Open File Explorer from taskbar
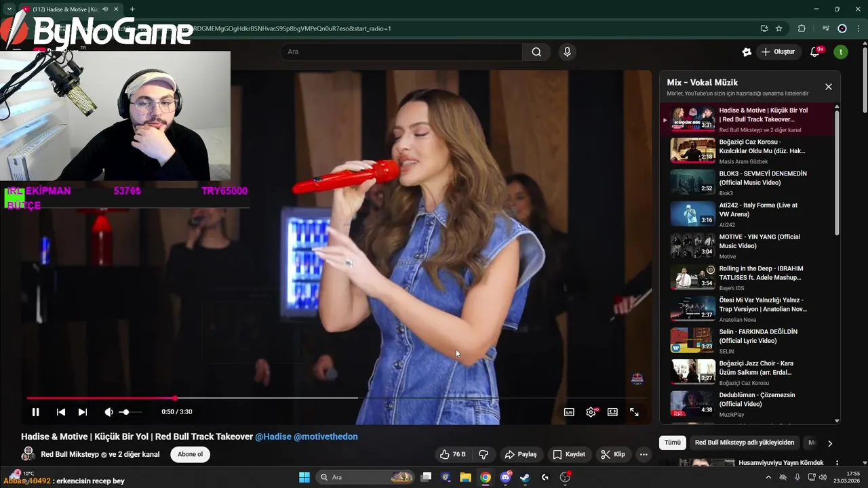Viewport: 868px width, 488px height. (465, 477)
